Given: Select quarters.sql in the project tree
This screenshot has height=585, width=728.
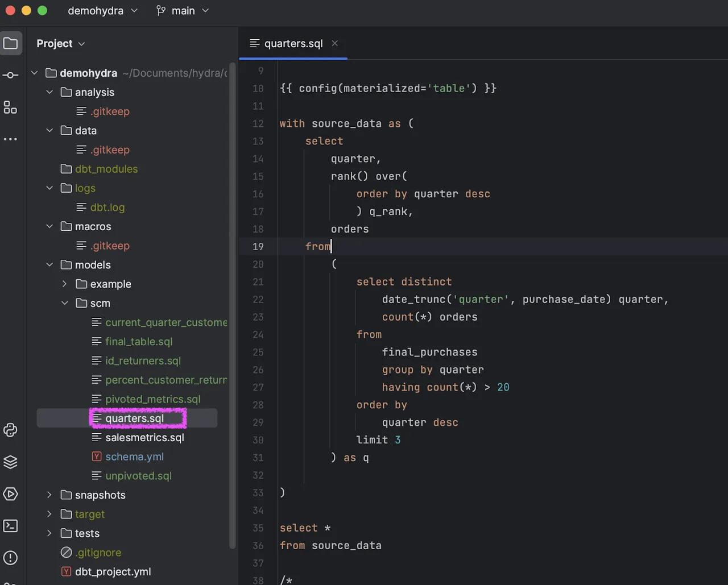Looking at the screenshot, I should click(x=134, y=418).
